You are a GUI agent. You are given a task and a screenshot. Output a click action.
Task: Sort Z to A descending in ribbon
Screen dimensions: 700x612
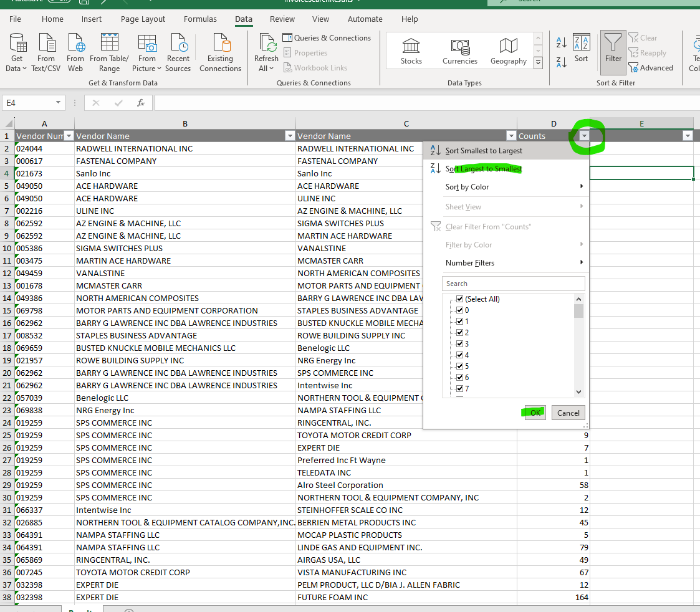[562, 62]
